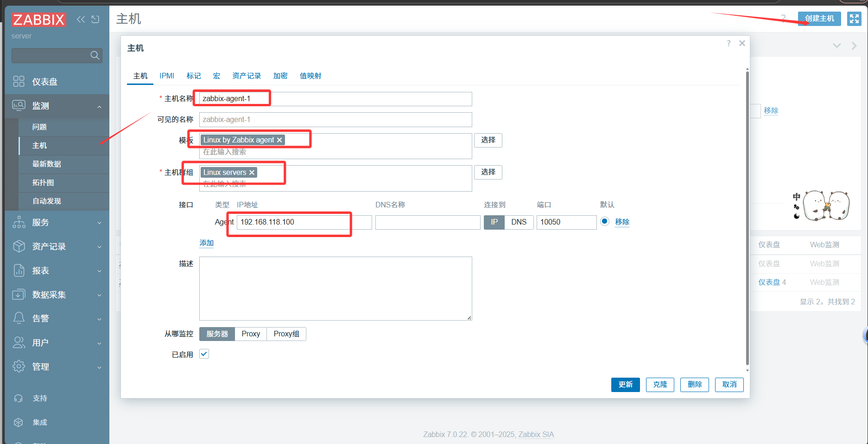Click 选择 button next to templates
868x444 pixels.
tap(488, 140)
